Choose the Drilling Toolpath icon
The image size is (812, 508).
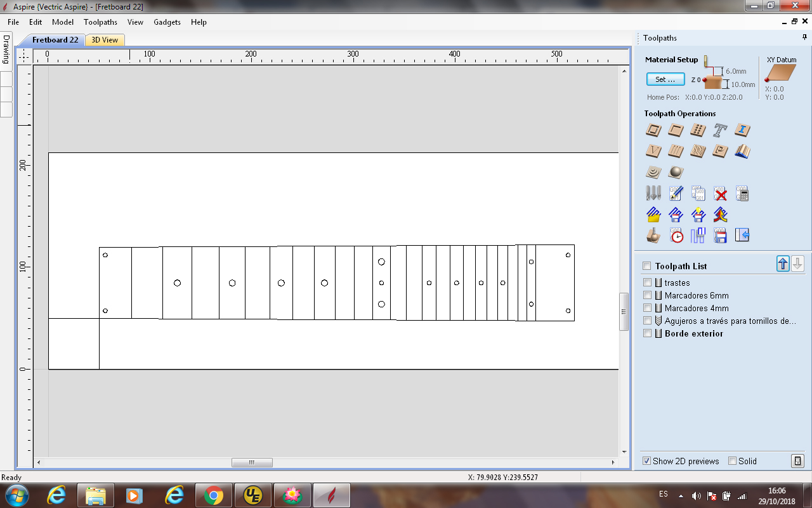click(698, 131)
